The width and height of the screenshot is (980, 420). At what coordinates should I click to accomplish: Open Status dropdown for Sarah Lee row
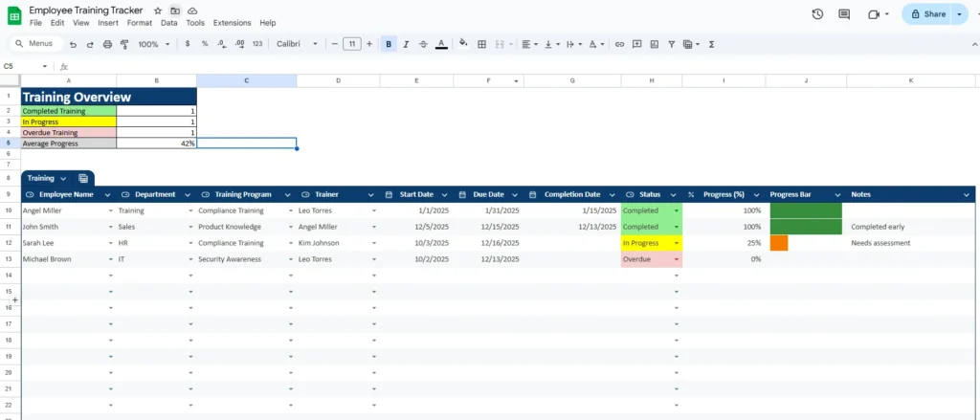[x=677, y=243]
